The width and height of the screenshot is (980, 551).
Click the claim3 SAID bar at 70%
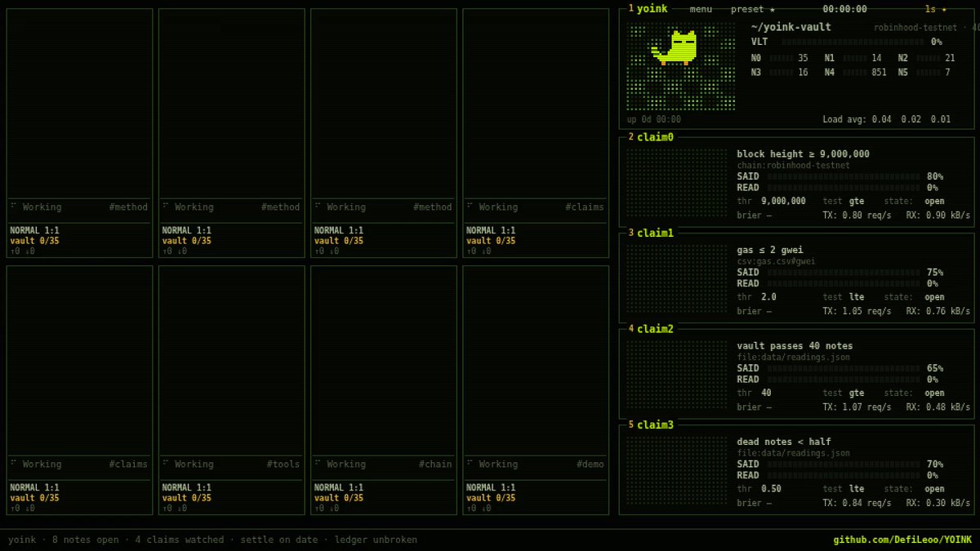coord(844,464)
